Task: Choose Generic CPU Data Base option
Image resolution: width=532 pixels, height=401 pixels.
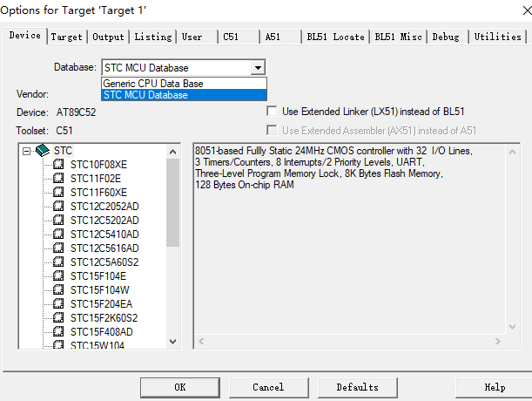Action: pyautogui.click(x=184, y=84)
